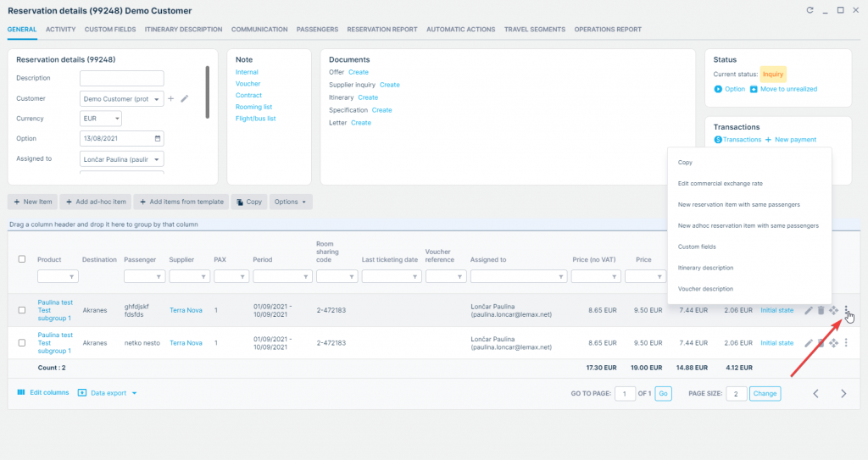Click the Add ad-hoc item button

[96, 202]
